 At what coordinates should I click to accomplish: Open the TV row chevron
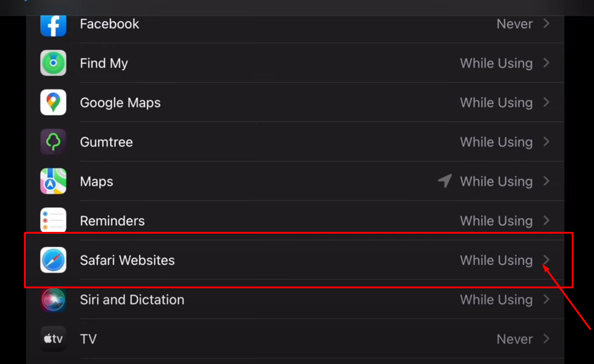point(547,338)
